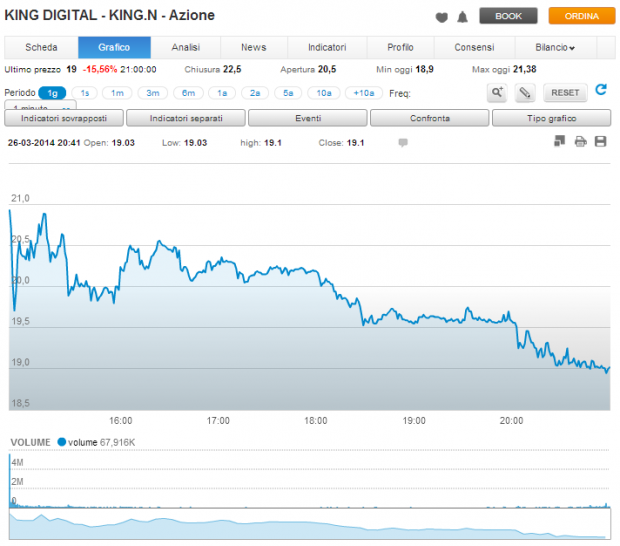This screenshot has height=546, width=620.
Task: Click the 17:00 time axis label
Action: point(218,421)
